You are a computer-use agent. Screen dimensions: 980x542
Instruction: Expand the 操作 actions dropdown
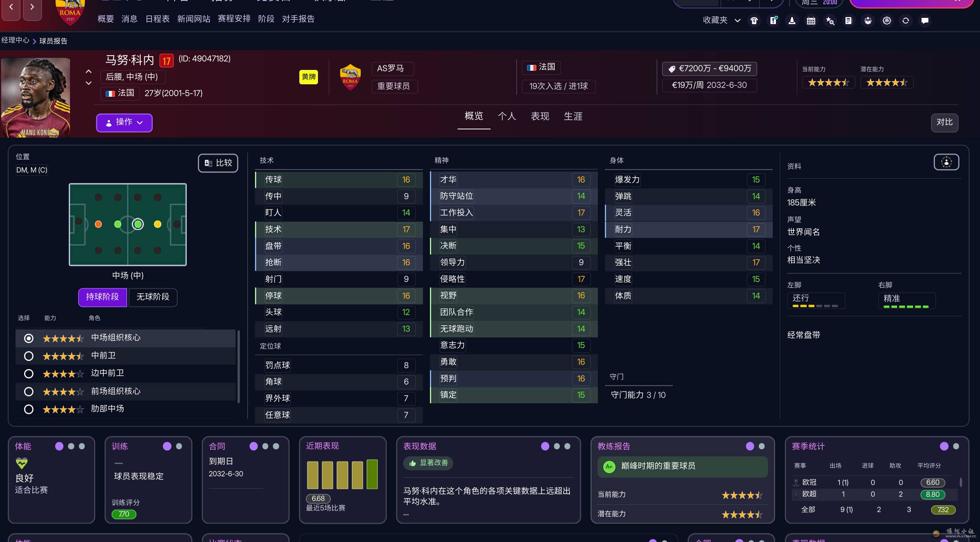[x=124, y=122]
